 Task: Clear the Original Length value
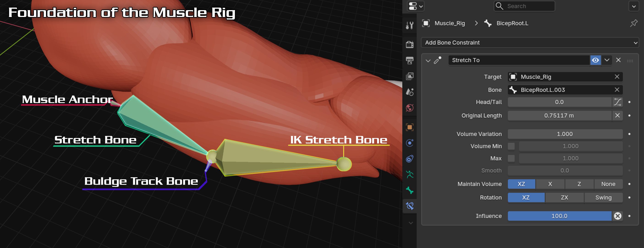click(617, 116)
